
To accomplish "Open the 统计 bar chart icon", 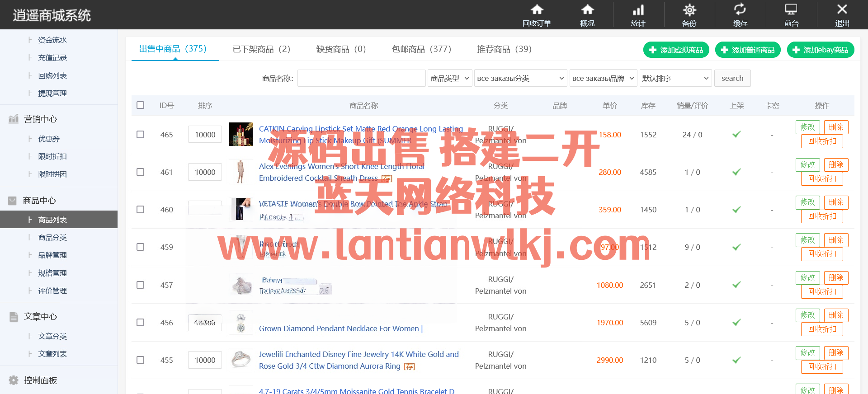I will (638, 10).
